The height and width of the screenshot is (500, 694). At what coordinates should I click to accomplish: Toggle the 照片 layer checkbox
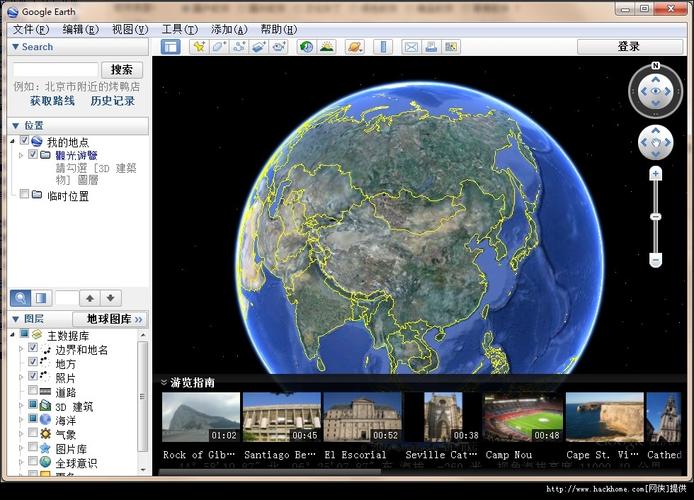point(33,376)
